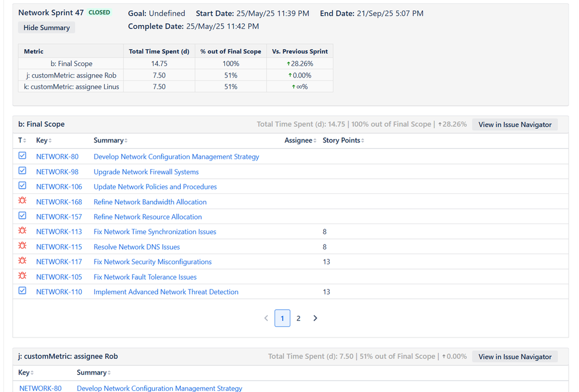
Task: Sort the Final Scope table by T column
Action: point(22,141)
